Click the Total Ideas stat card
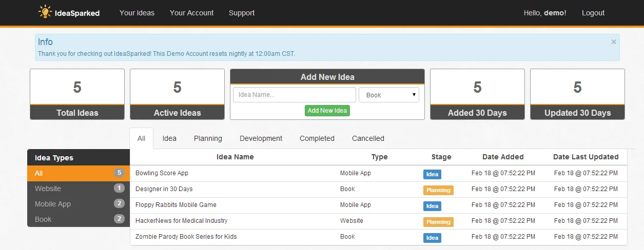 tap(77, 94)
